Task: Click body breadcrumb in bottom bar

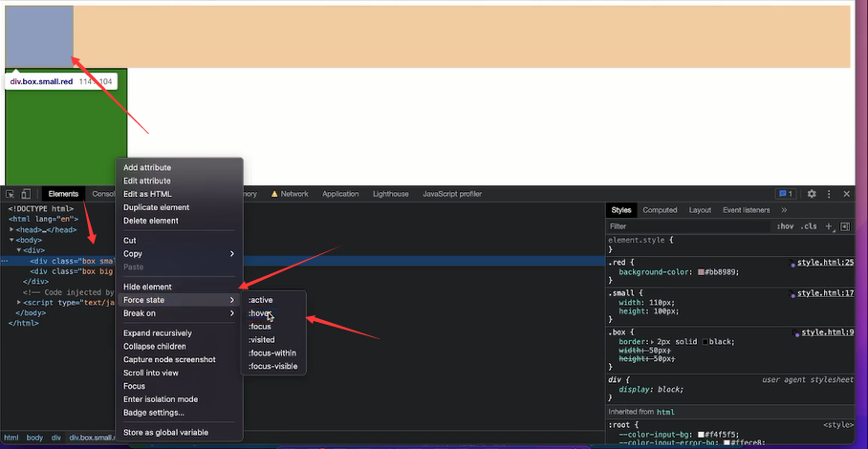Action: tap(34, 438)
